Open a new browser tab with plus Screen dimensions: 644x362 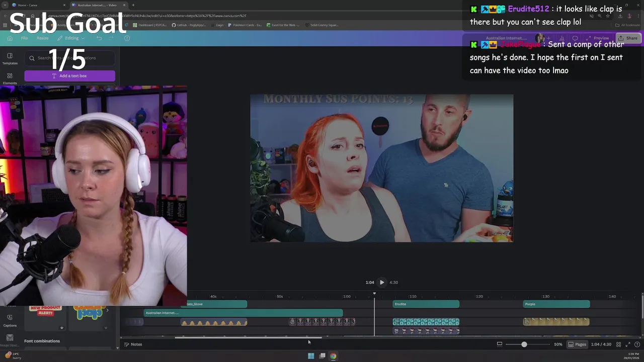pos(133,5)
